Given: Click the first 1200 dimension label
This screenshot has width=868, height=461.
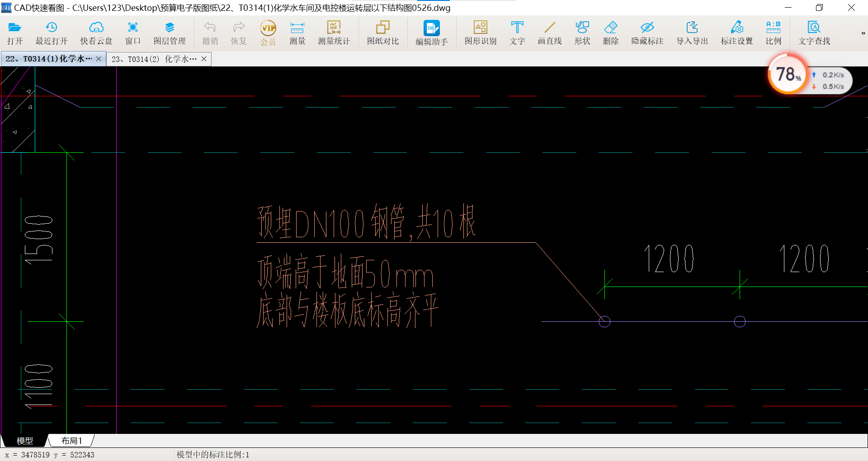Looking at the screenshot, I should coord(669,259).
